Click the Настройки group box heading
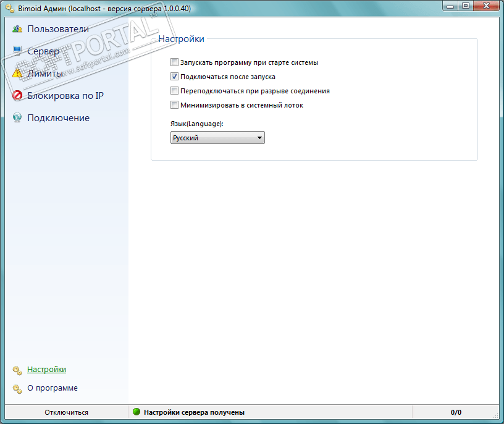The height and width of the screenshot is (424, 504). [x=182, y=38]
